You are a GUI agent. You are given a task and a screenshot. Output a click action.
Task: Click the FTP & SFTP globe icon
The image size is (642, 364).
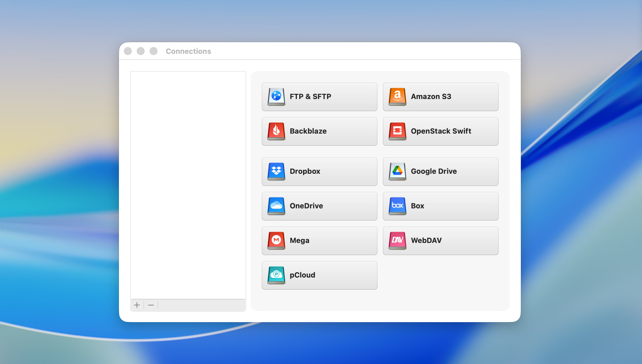(x=276, y=97)
